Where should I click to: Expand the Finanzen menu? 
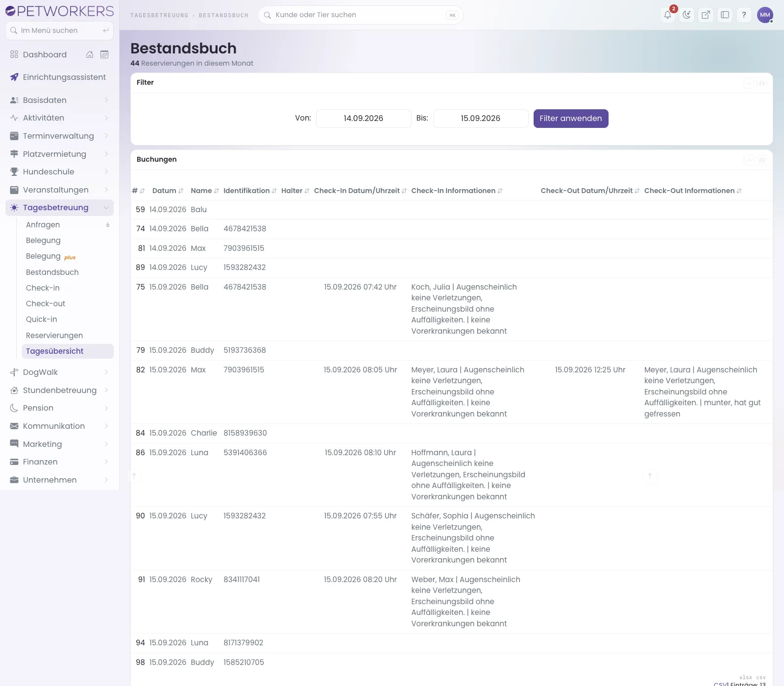coord(59,462)
